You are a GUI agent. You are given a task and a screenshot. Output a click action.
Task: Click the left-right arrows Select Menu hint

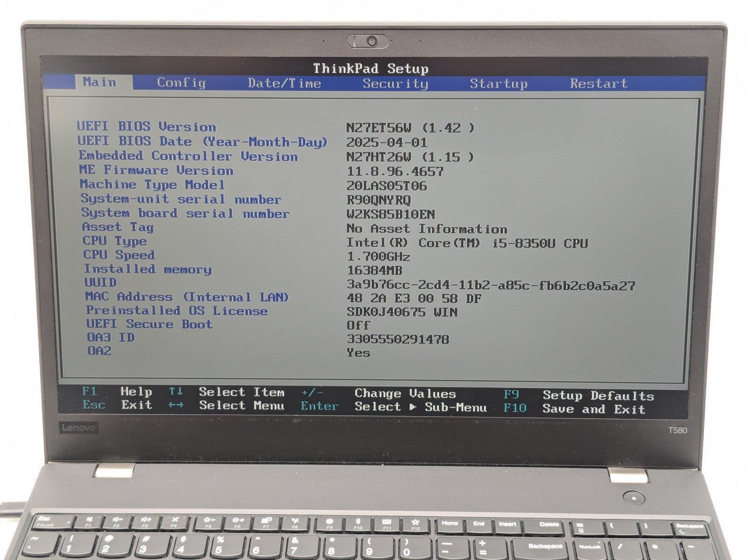tap(226, 406)
